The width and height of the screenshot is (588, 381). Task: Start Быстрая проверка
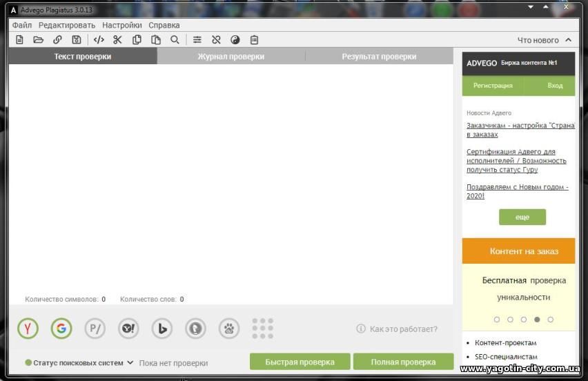click(x=300, y=362)
